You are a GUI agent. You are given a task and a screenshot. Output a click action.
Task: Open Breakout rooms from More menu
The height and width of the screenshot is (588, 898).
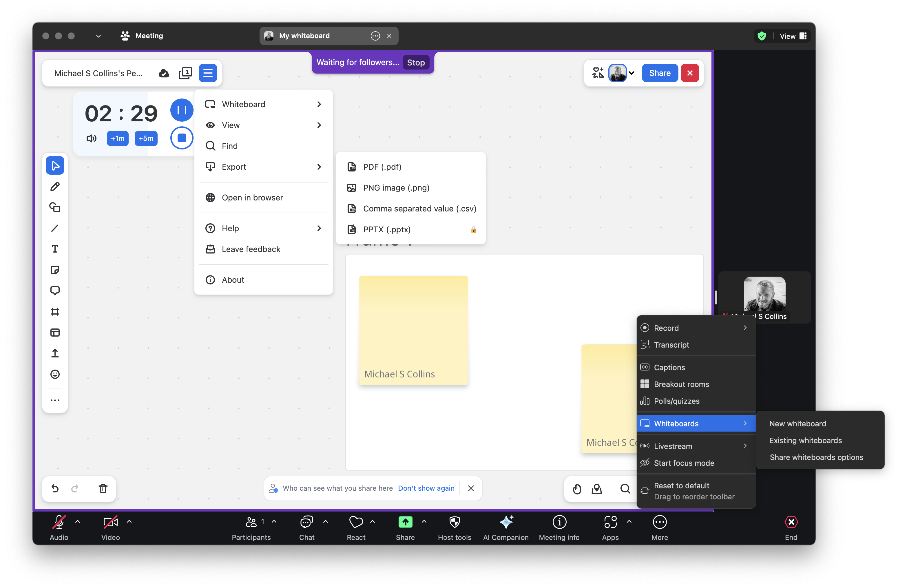[x=696, y=384]
